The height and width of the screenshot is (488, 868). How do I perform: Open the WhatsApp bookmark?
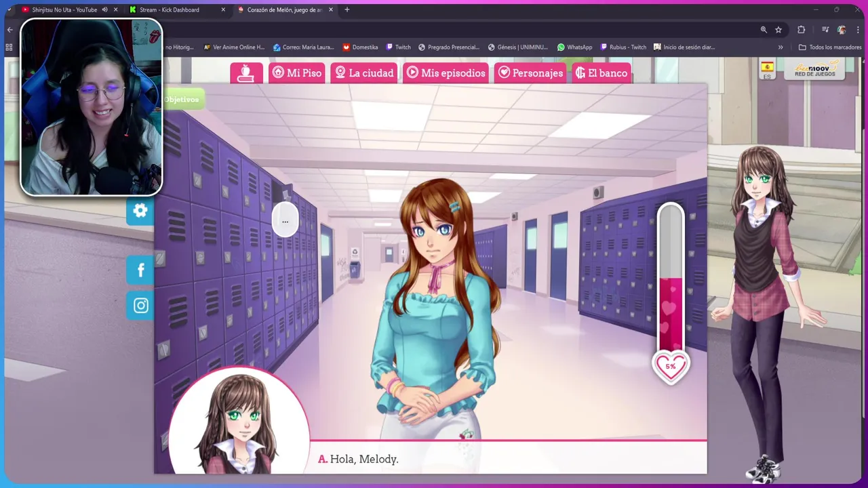574,47
